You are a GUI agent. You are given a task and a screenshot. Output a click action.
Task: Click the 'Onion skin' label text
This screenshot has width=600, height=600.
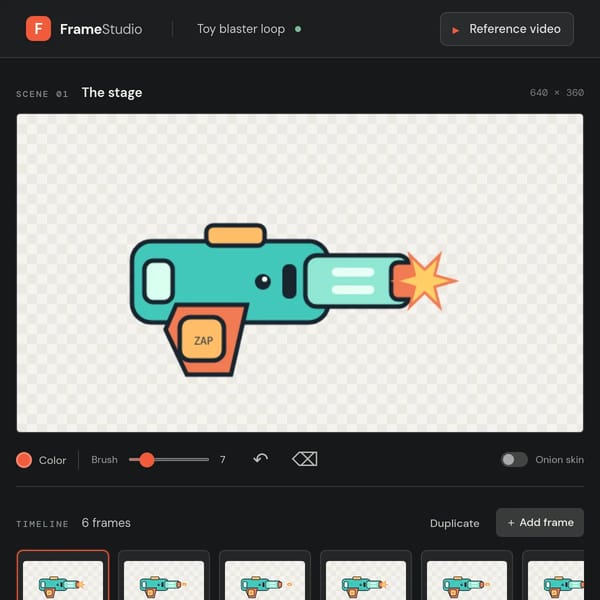tap(559, 460)
